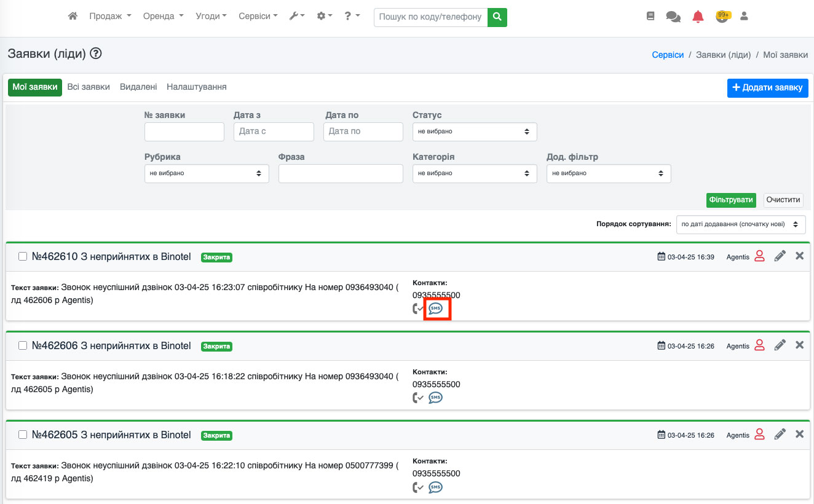
Task: Expand the Статус filter dropdown
Action: (x=474, y=132)
